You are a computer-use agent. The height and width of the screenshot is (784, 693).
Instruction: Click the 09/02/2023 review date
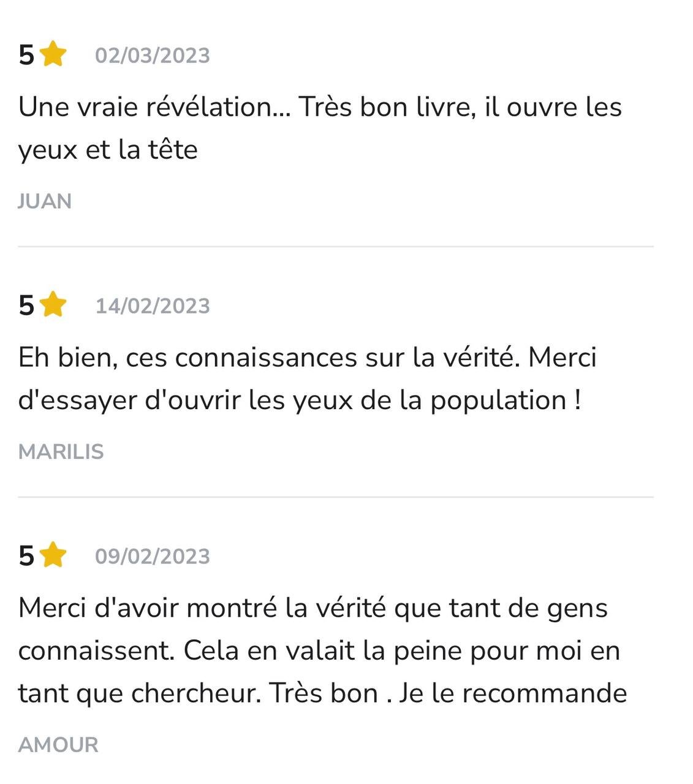pyautogui.click(x=153, y=556)
